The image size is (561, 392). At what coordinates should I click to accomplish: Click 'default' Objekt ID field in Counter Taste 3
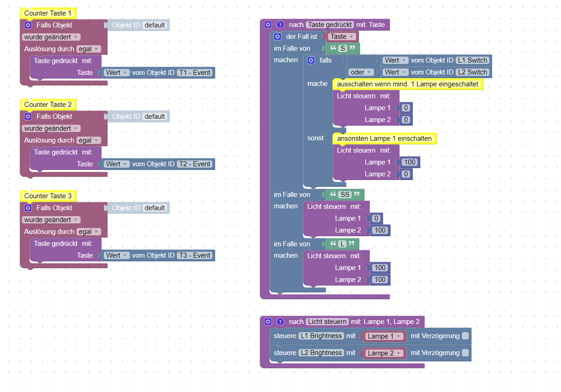[155, 208]
